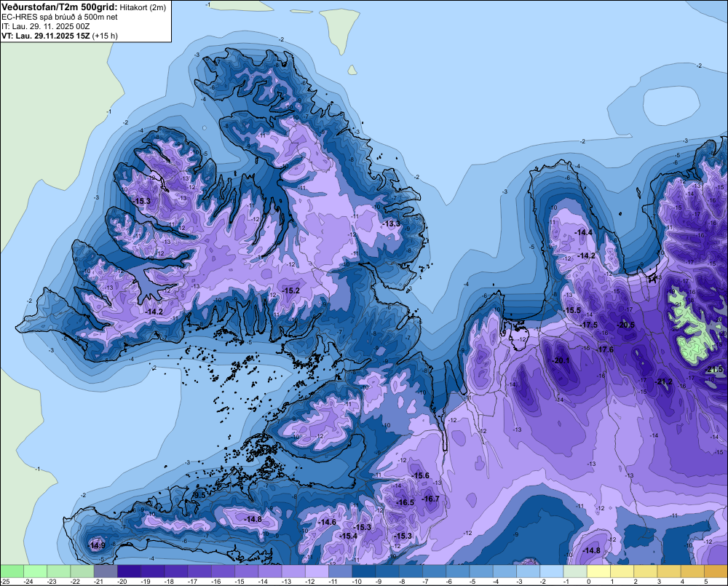Click the '-15.5' temperature value on the map
The width and height of the screenshot is (728, 586).
(572, 311)
